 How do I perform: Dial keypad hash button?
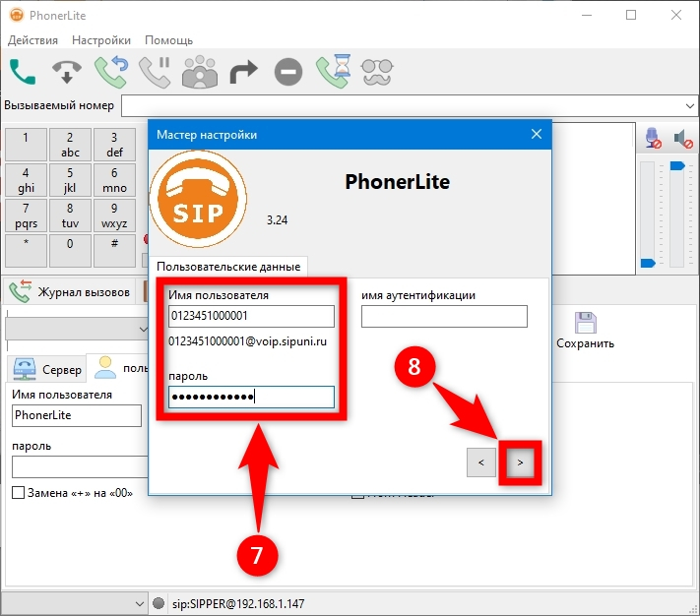click(114, 251)
